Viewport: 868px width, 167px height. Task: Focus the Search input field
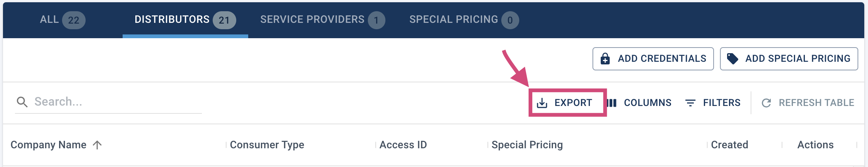click(x=108, y=102)
